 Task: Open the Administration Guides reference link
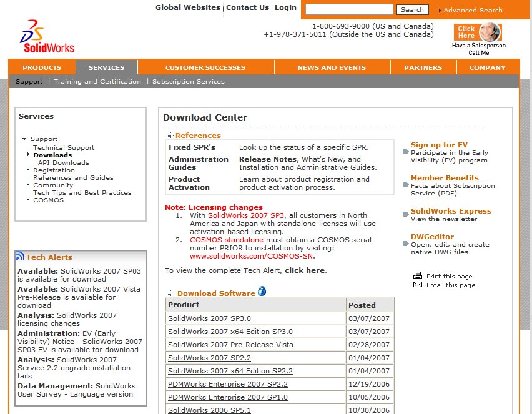(x=199, y=163)
